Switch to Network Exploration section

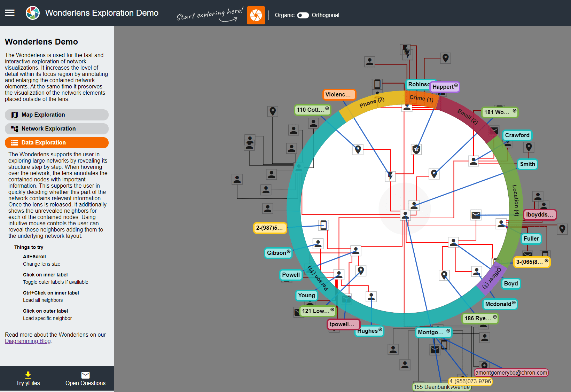[x=56, y=128]
